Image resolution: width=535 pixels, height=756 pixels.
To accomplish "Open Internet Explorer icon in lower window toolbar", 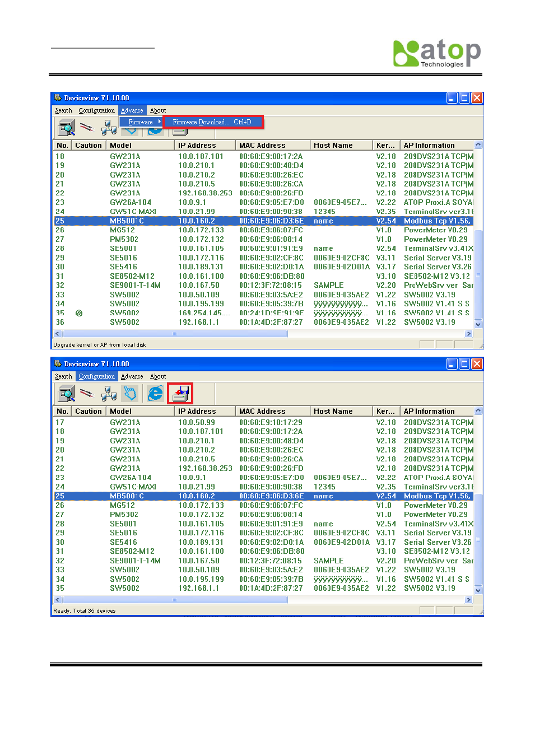I will point(155,394).
